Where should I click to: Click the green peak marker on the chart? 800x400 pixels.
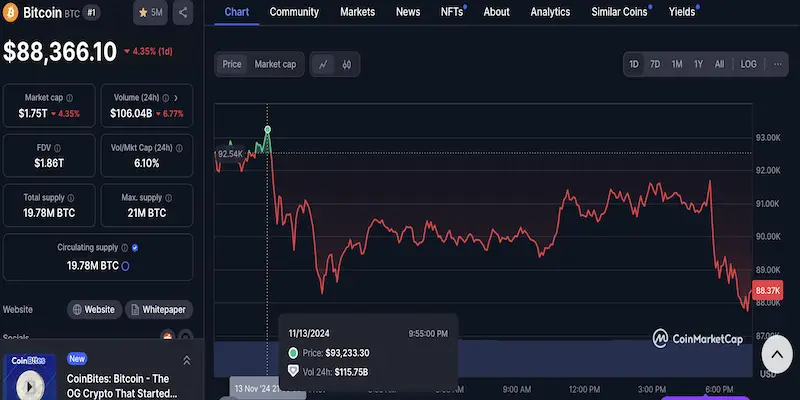[267, 130]
